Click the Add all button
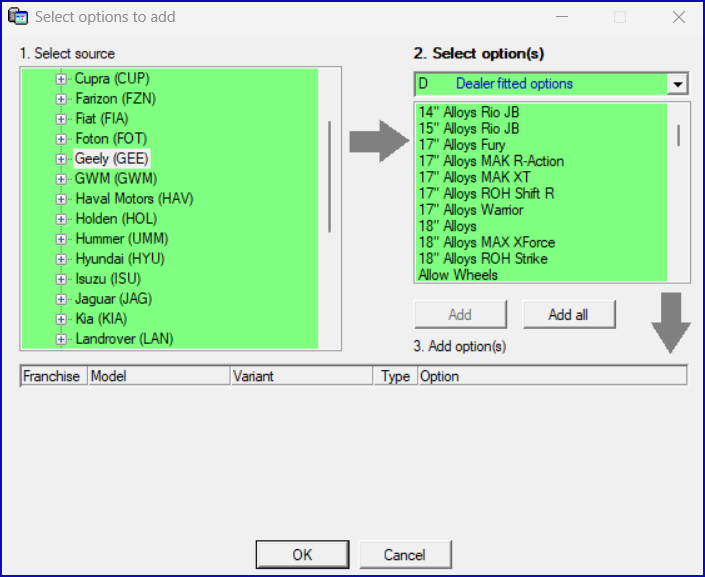Viewport: 705px width, 577px height. tap(569, 315)
